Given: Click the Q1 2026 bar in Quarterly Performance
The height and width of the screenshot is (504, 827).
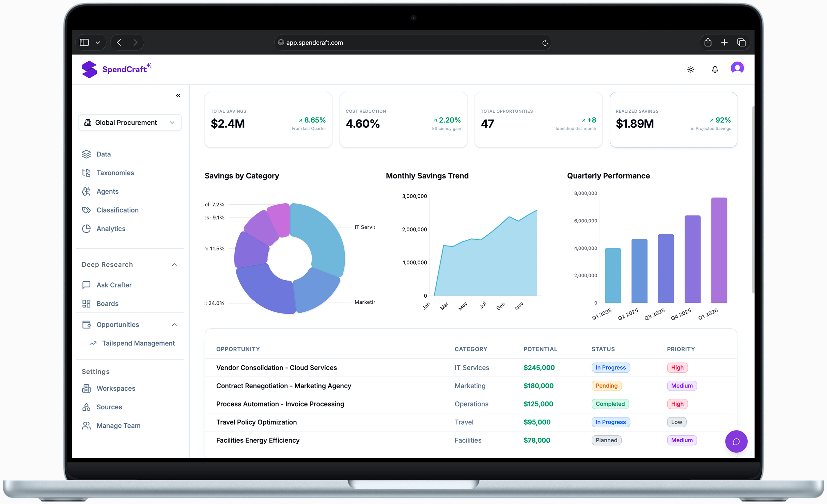Looking at the screenshot, I should tap(719, 250).
